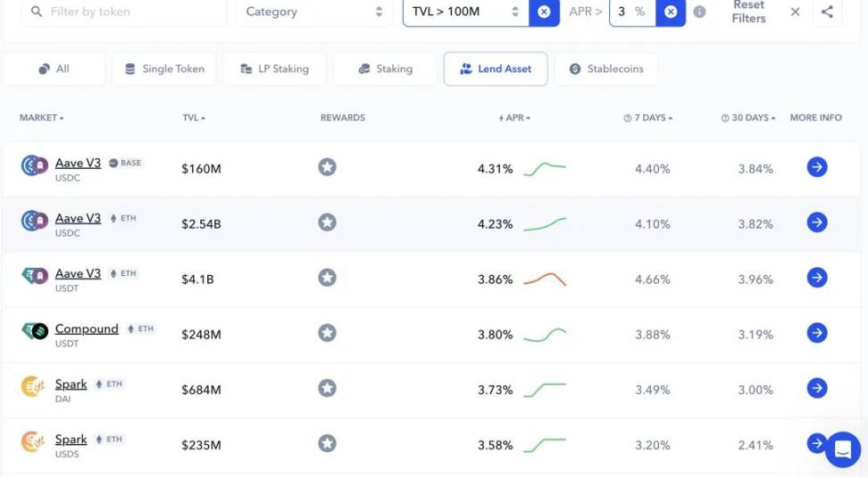This screenshot has height=477, width=868.
Task: Click the token icon in Aave V3 USDT row
Action: click(x=34, y=276)
